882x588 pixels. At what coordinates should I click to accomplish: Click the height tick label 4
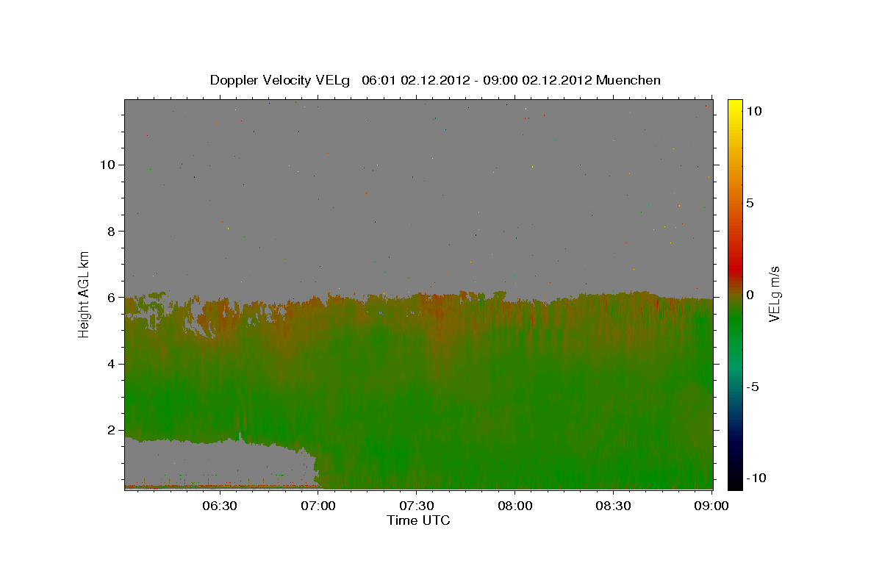[x=112, y=364]
